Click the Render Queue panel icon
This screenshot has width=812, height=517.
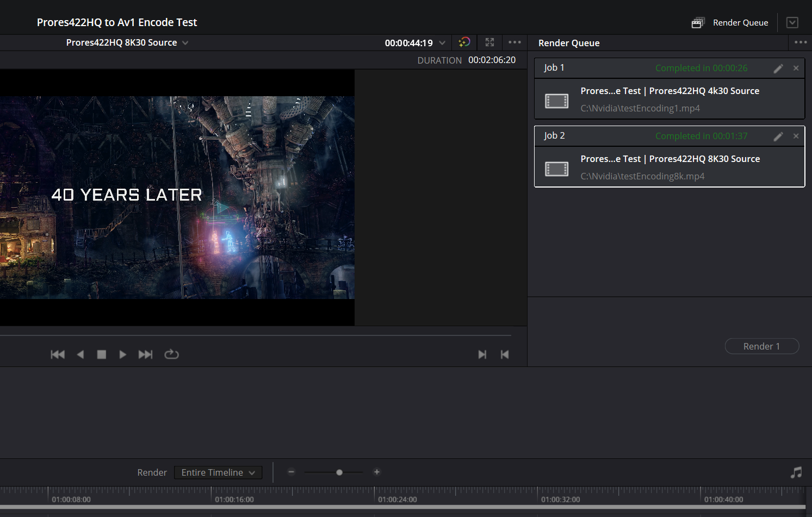[x=698, y=23]
